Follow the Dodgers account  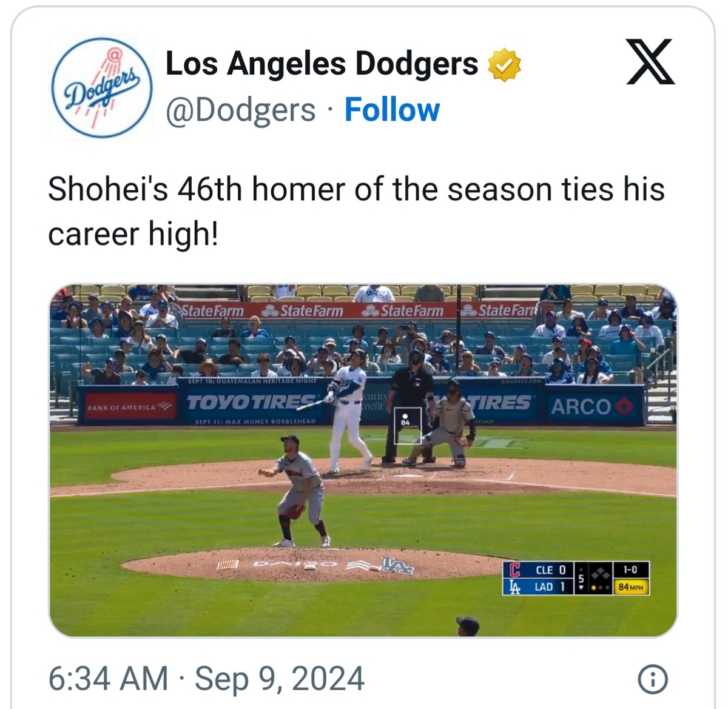392,110
